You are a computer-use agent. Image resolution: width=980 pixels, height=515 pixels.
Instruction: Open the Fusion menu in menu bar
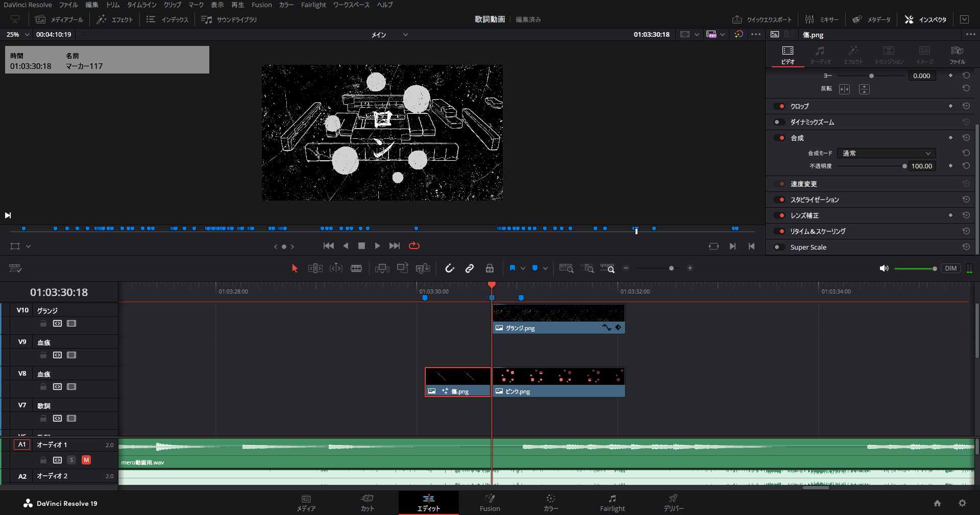[261, 5]
